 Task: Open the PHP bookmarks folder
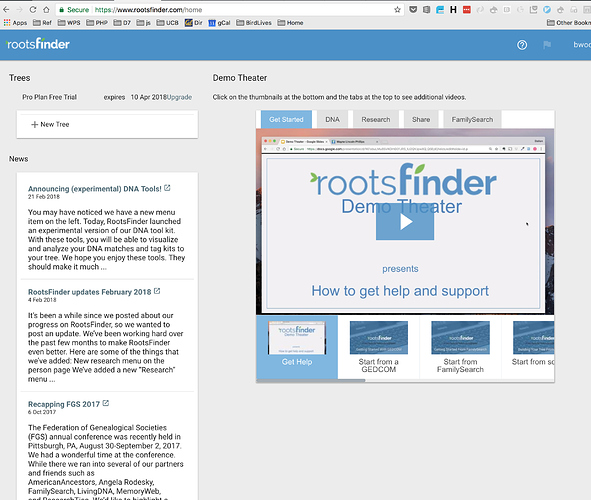[97, 23]
